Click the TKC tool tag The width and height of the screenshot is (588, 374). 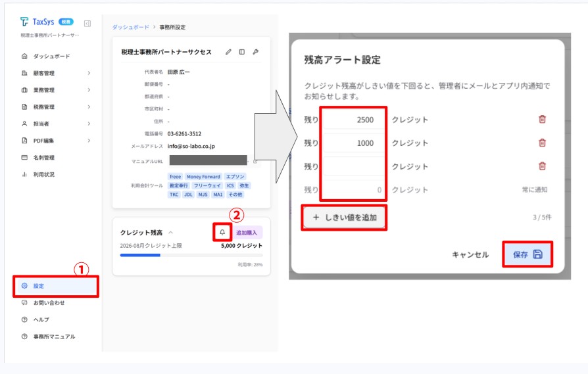(174, 195)
